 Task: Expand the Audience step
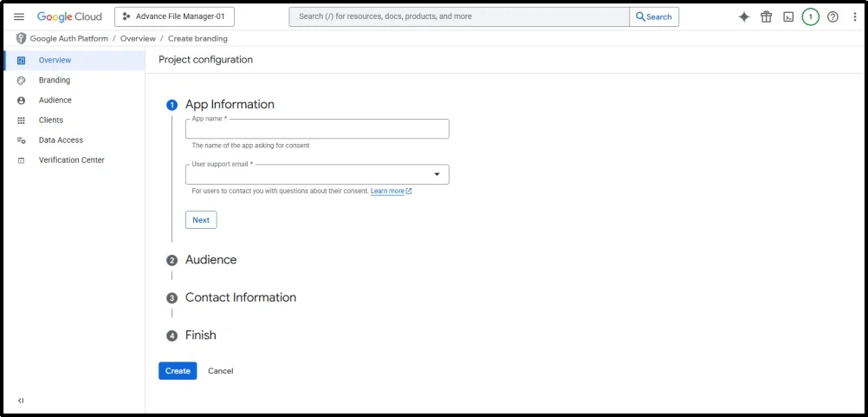tap(211, 260)
